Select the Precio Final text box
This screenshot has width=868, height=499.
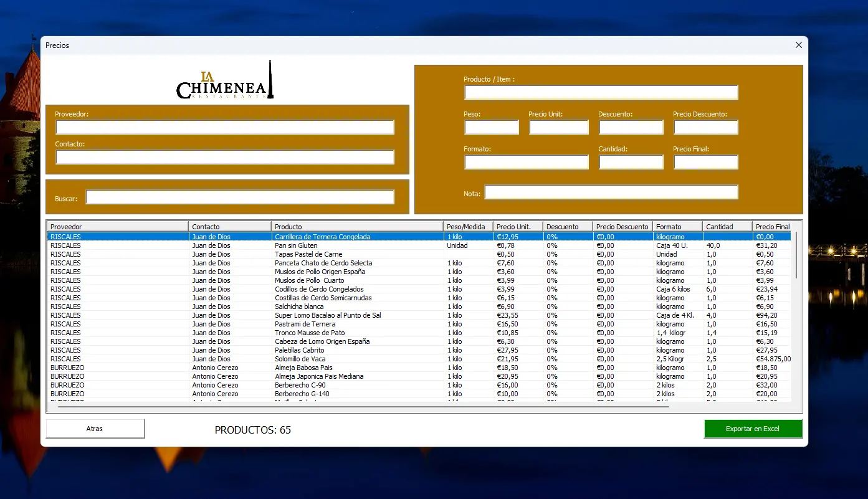tap(705, 163)
